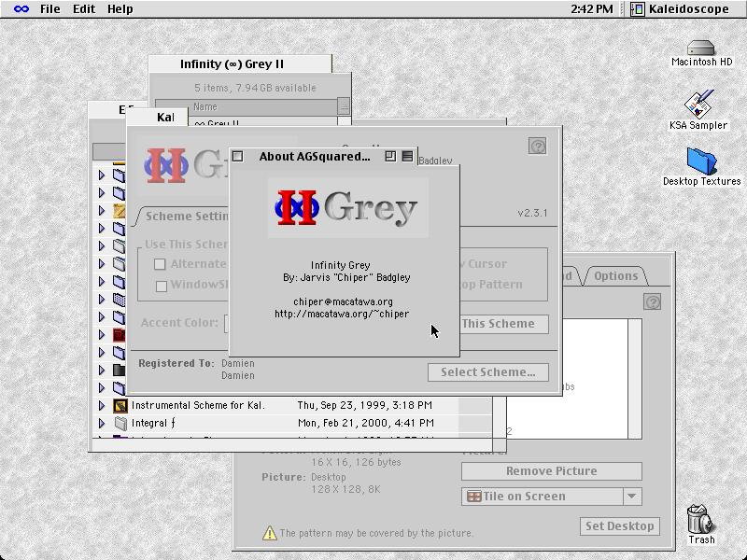
Task: Click the help button in Appearance panel
Action: pos(652,301)
